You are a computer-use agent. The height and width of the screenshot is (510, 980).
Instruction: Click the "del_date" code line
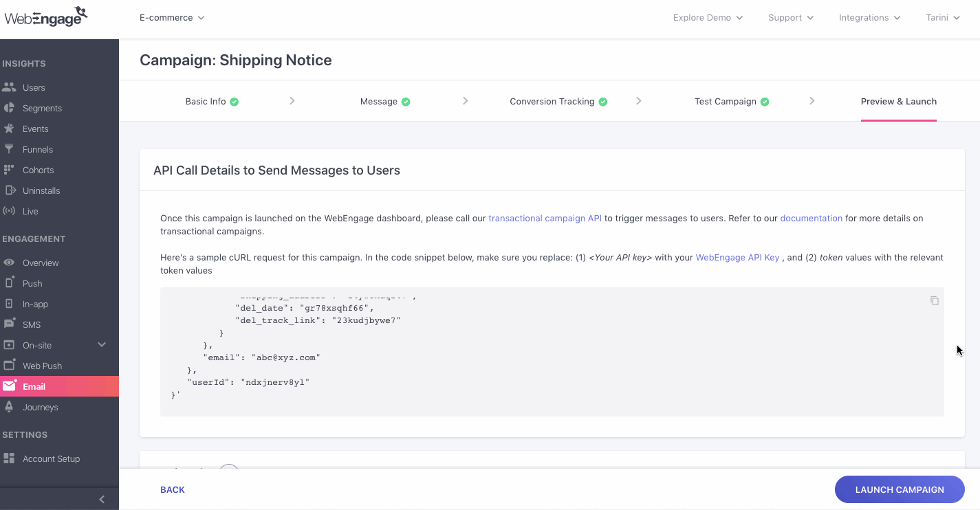click(305, 308)
